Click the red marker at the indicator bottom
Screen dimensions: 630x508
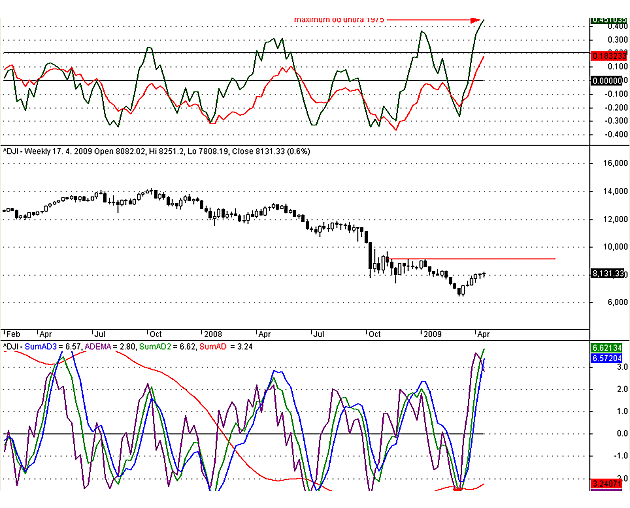pyautogui.click(x=458, y=488)
